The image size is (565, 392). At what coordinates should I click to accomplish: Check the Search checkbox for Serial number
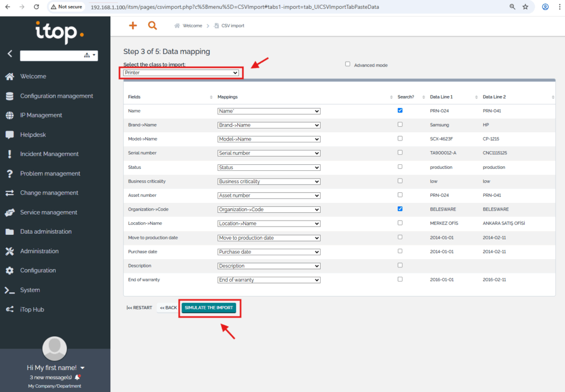(400, 153)
